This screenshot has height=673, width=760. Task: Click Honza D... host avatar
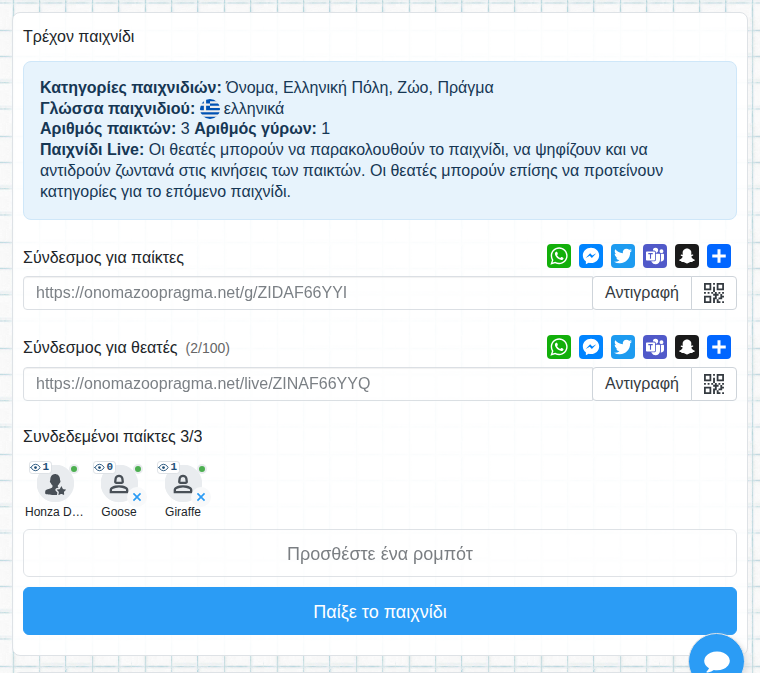55,484
